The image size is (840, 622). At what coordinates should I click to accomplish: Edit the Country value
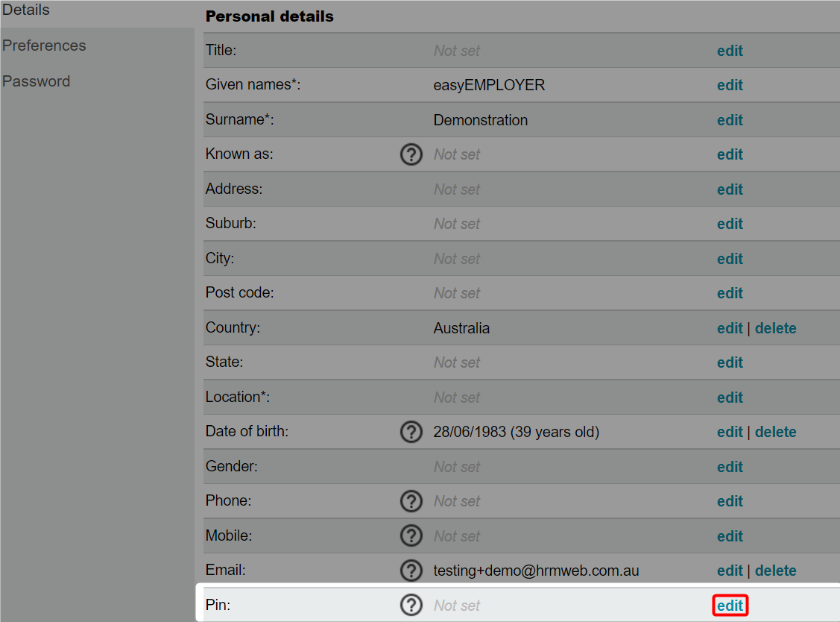(730, 328)
